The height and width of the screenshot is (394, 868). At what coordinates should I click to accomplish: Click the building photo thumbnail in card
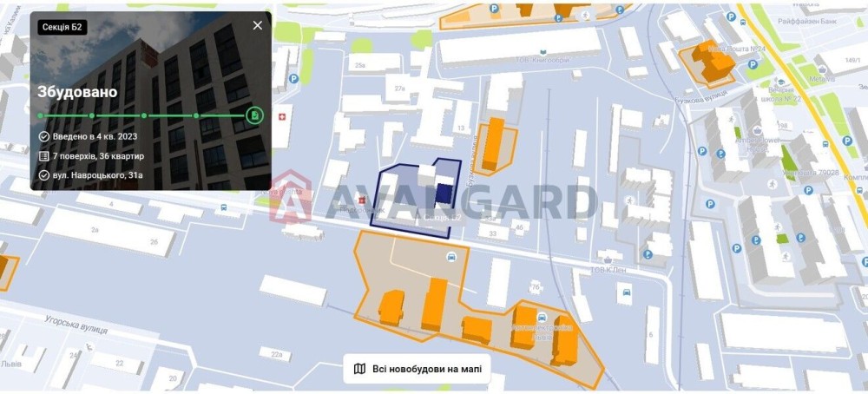[x=150, y=101]
